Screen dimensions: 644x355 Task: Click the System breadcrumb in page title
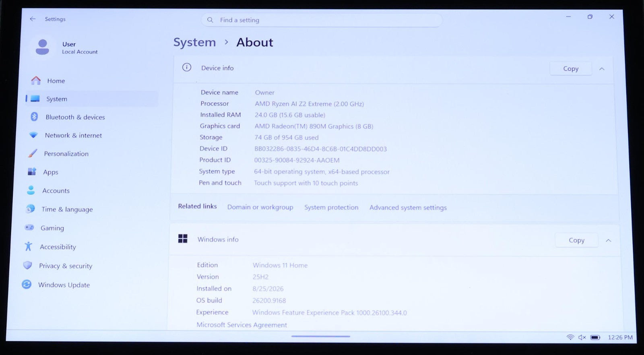pyautogui.click(x=194, y=42)
